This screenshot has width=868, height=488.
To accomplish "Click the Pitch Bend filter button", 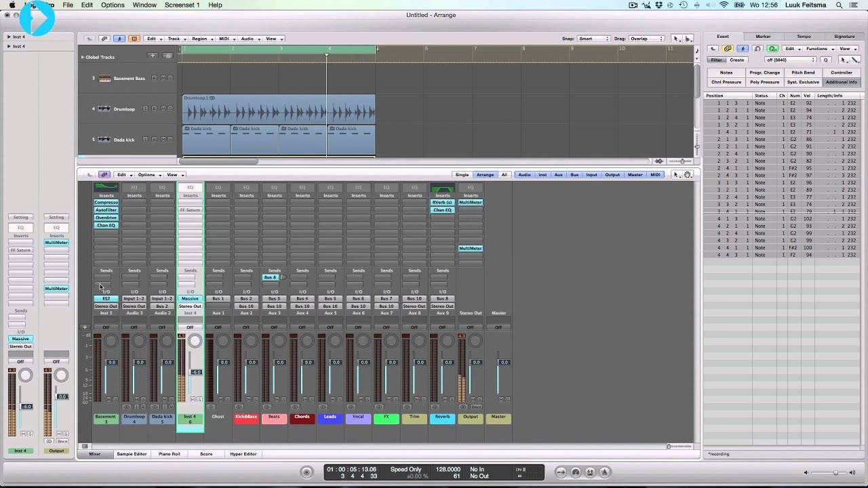I will click(803, 73).
